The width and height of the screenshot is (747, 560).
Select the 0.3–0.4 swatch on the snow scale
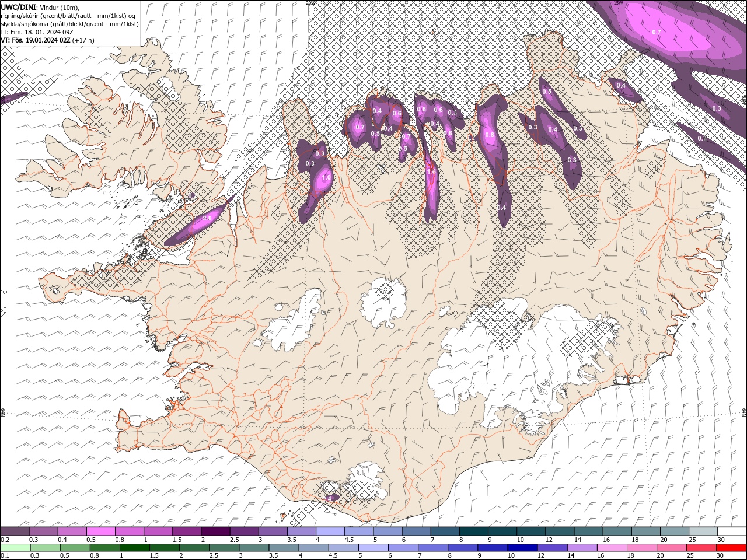(43, 531)
